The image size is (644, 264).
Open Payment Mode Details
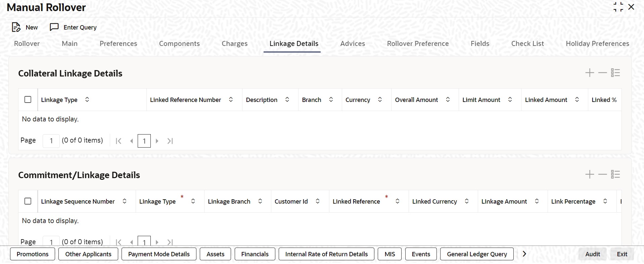[159, 254]
